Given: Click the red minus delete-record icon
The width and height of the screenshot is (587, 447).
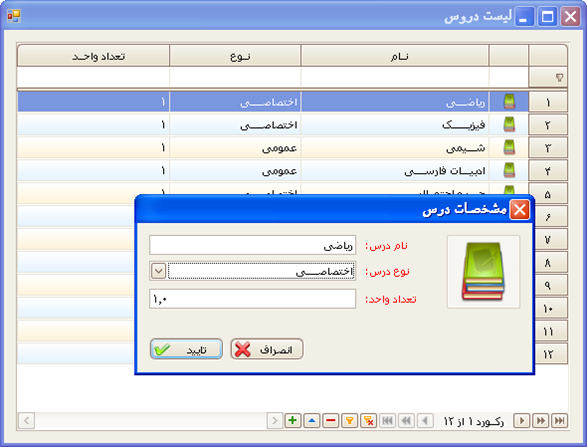Looking at the screenshot, I should point(331,420).
